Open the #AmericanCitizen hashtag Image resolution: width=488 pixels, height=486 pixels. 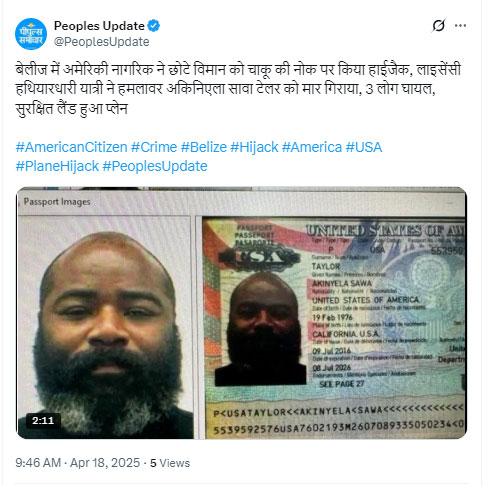point(71,147)
